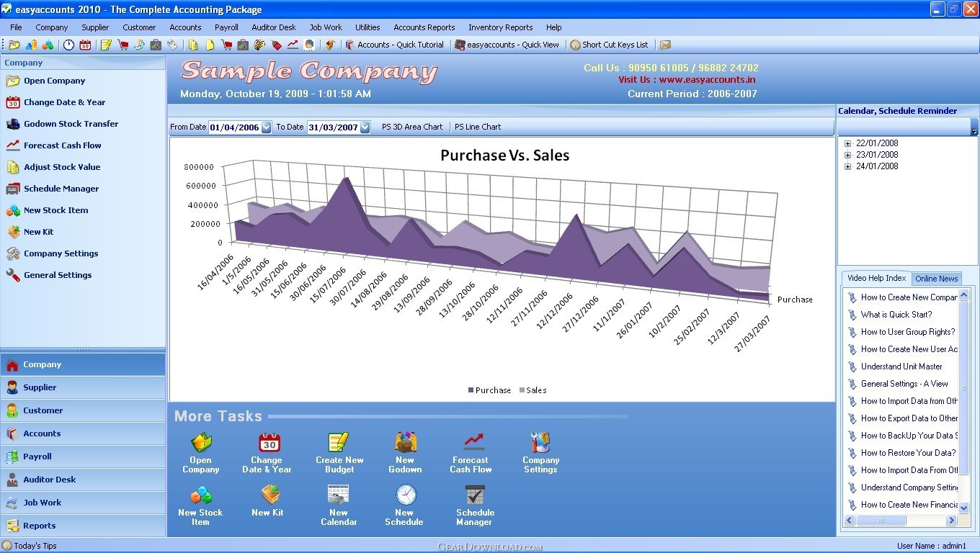Click New Calendar icon
The height and width of the screenshot is (553, 980).
pos(338,495)
